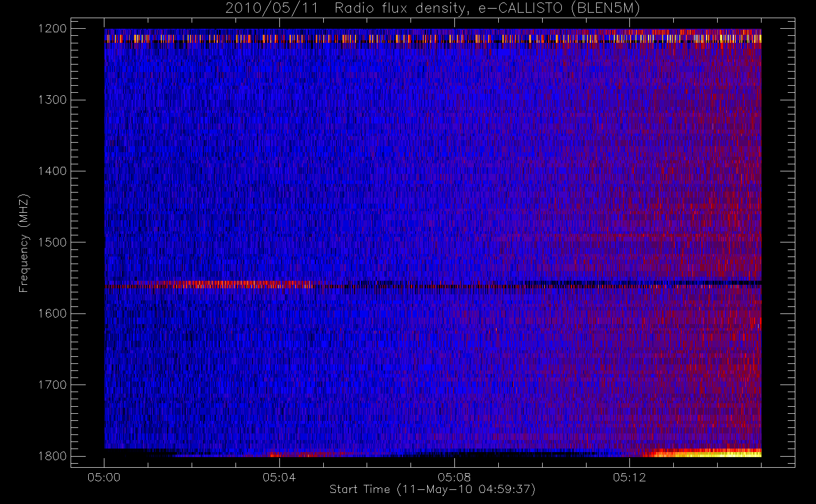This screenshot has height=504, width=816.
Task: Click the 05:04 time tick label
Action: tap(279, 477)
